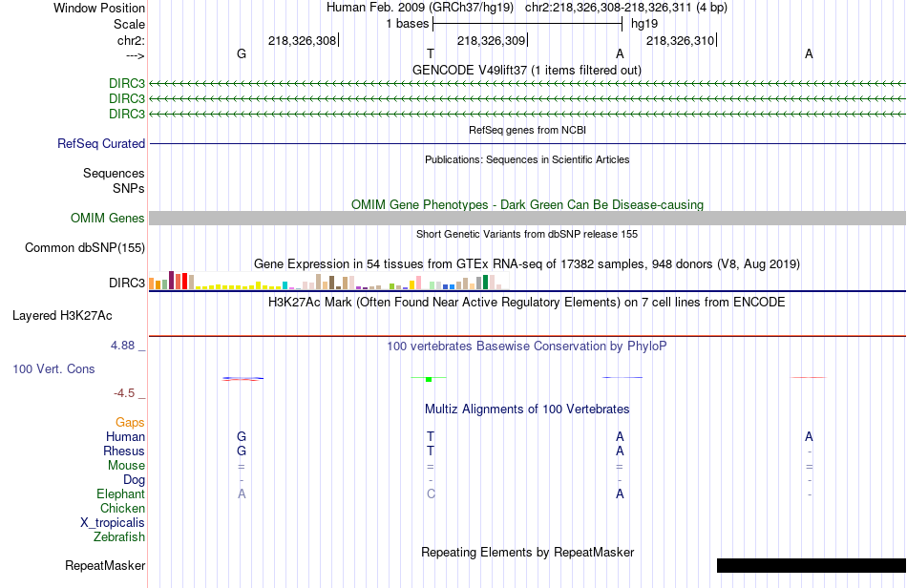Click the T base in Human row
This screenshot has width=907, height=588.
tap(431, 436)
